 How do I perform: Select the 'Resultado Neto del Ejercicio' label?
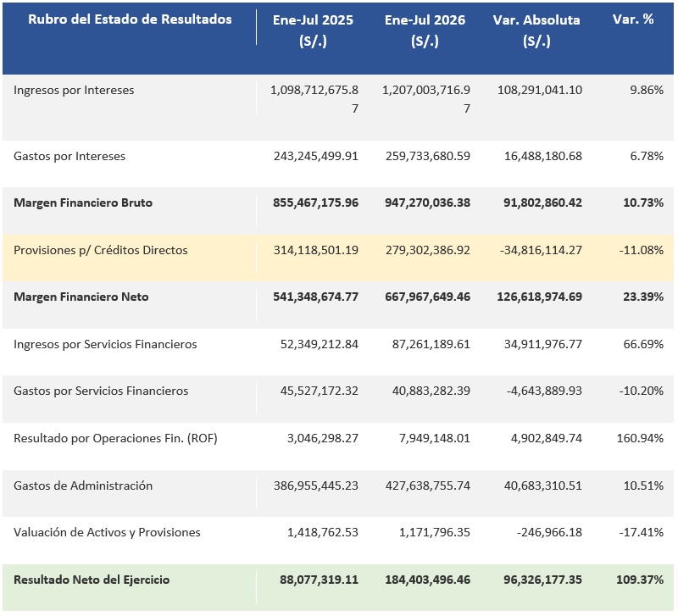tap(92, 580)
